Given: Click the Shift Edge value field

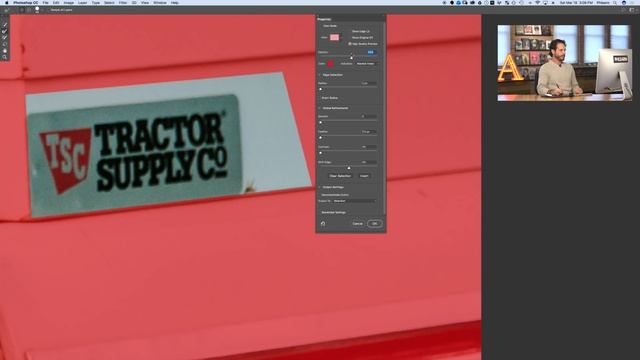Looking at the screenshot, I should click(x=369, y=162).
